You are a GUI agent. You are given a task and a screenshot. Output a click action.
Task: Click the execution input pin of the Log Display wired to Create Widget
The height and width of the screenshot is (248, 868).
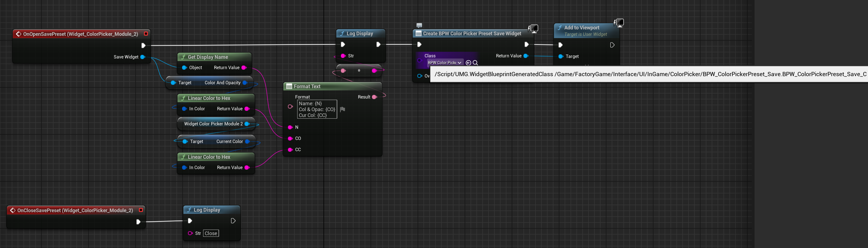tap(343, 45)
